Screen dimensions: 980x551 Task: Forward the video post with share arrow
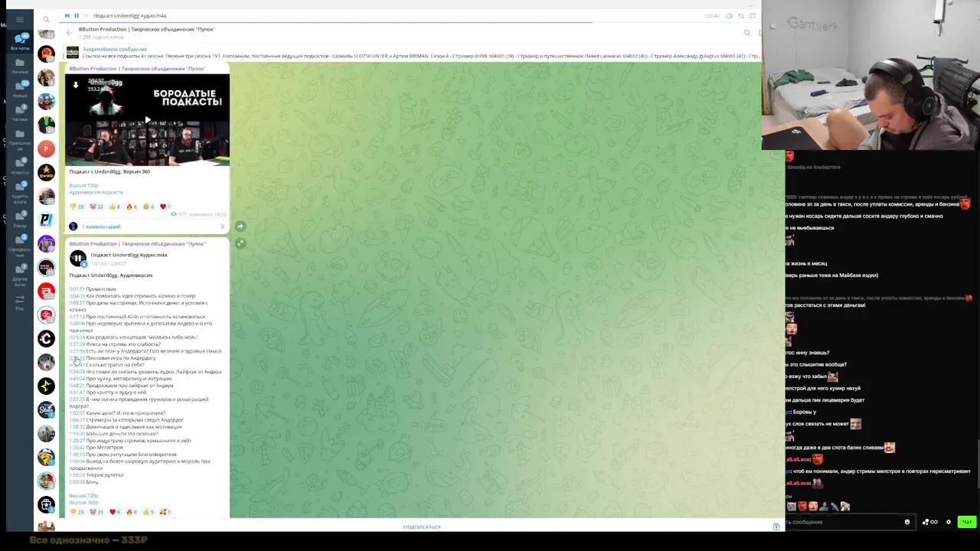click(240, 226)
